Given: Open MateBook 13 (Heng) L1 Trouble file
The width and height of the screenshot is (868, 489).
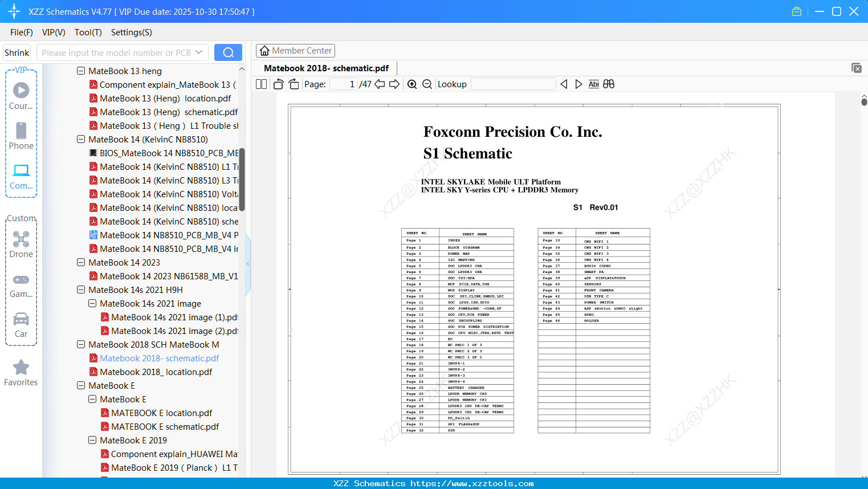Looking at the screenshot, I should pos(169,126).
